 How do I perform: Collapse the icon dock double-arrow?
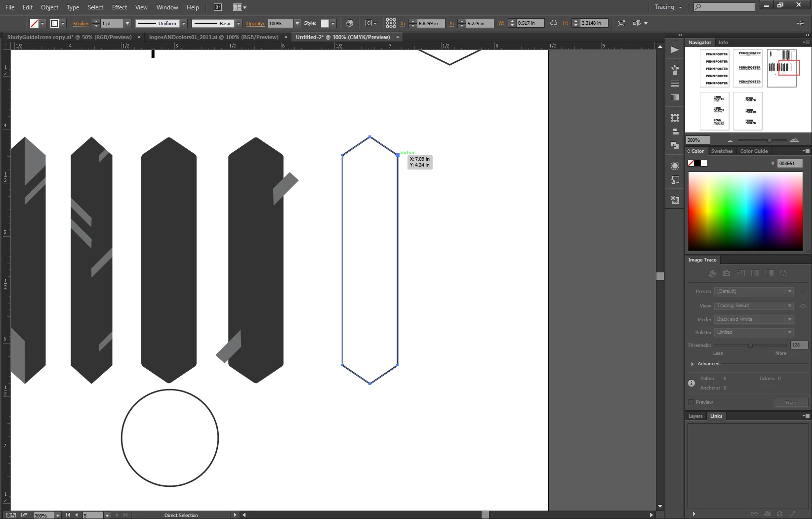click(680, 35)
